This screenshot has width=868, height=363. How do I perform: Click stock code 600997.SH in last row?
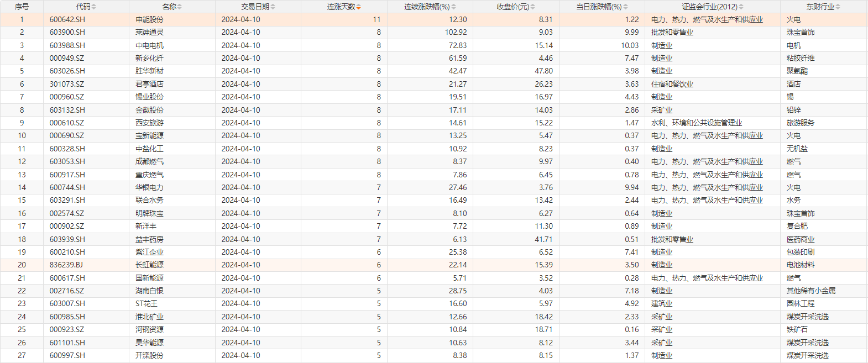click(x=67, y=355)
